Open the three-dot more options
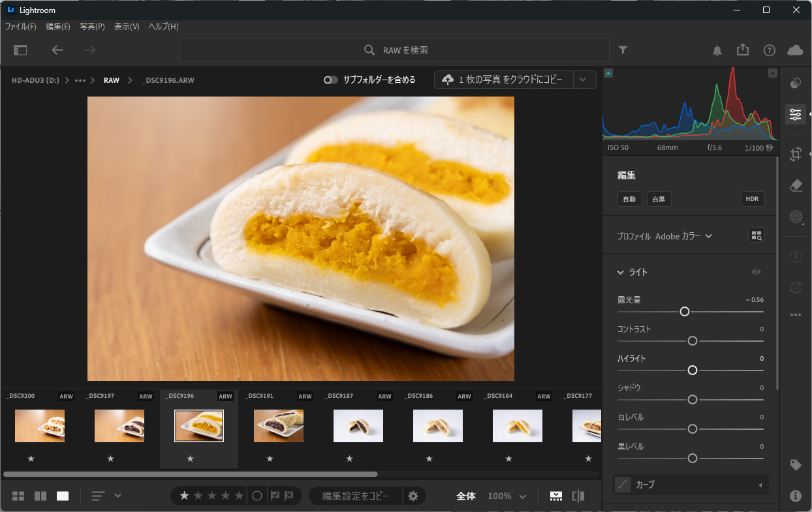Screen dimensions: 812x512 pos(796,314)
